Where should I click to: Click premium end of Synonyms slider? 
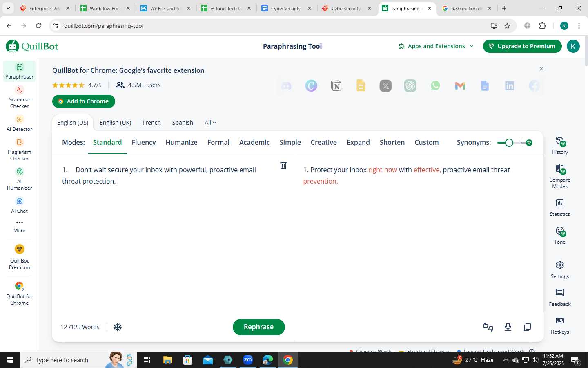coord(529,143)
